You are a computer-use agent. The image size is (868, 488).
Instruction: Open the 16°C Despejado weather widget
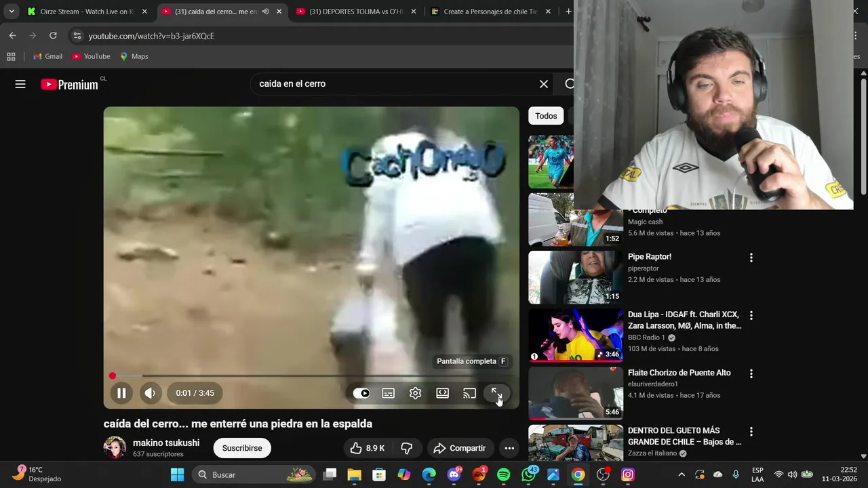(x=38, y=474)
